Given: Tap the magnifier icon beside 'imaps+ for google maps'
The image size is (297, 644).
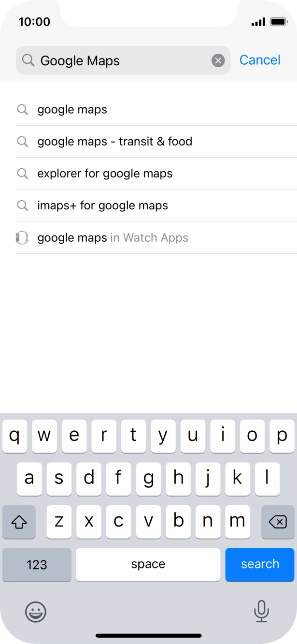Looking at the screenshot, I should [22, 205].
